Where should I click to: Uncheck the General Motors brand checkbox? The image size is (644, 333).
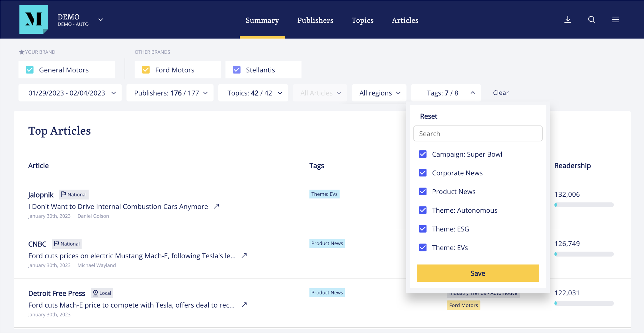pyautogui.click(x=30, y=70)
